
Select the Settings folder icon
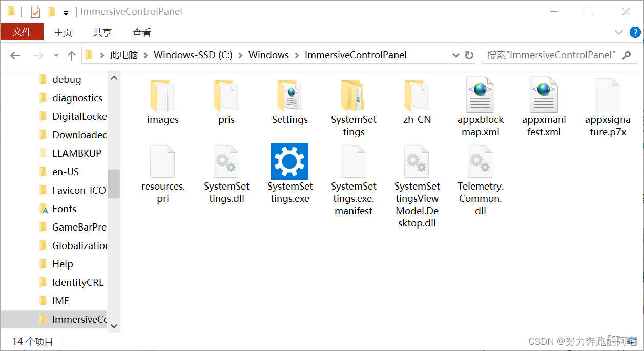pyautogui.click(x=290, y=96)
